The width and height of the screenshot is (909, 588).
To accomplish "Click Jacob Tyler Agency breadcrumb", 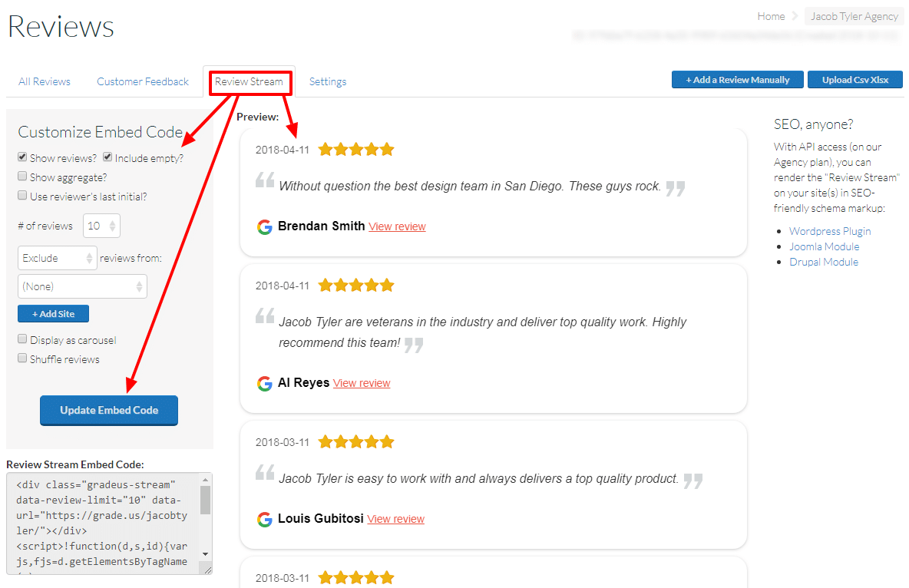I will tap(854, 16).
